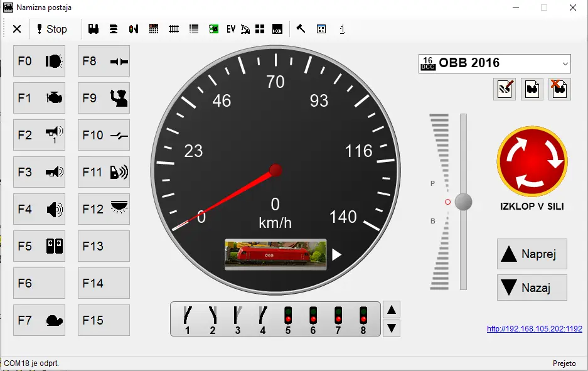Screen dimensions: 588x371
Task: Click the down arrow beside accessory panel
Action: tap(392, 328)
